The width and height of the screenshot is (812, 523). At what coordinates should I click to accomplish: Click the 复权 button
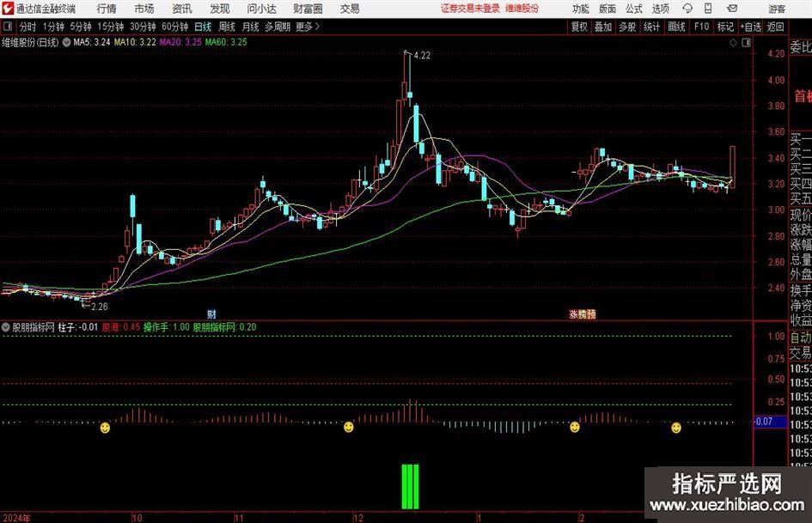point(579,27)
